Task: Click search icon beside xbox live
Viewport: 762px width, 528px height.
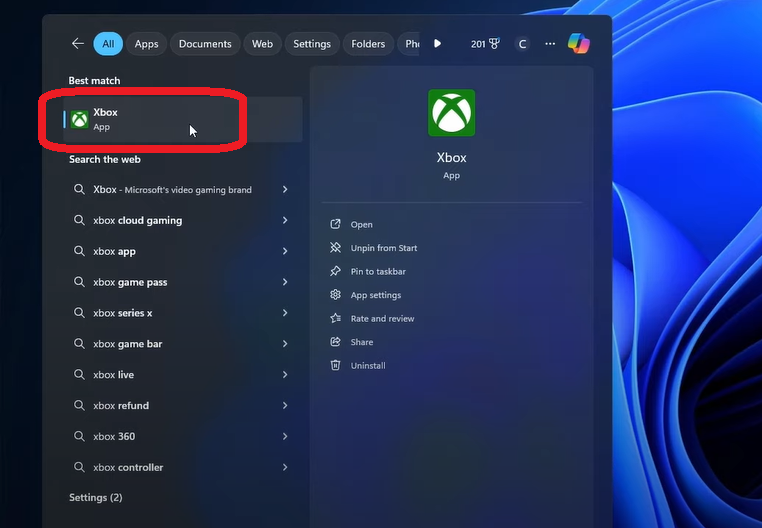Action: point(79,374)
